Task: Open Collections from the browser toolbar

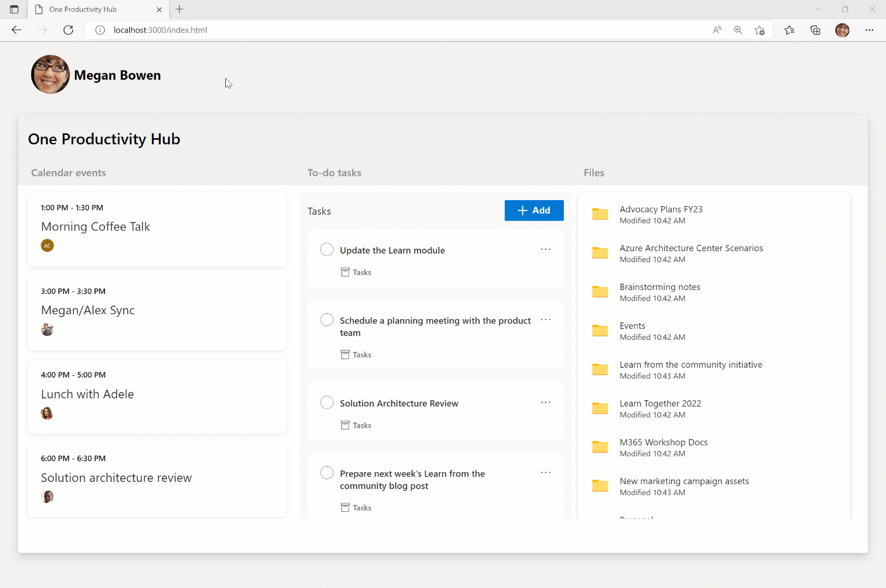Action: (815, 30)
